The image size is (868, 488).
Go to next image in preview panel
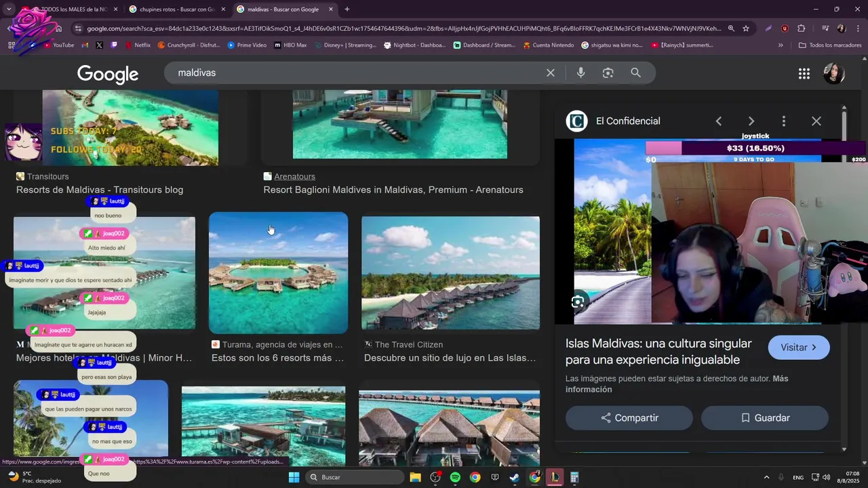(x=751, y=121)
